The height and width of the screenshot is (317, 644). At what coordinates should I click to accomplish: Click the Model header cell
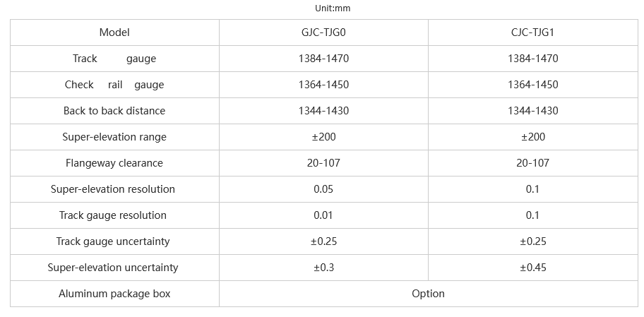pyautogui.click(x=114, y=32)
